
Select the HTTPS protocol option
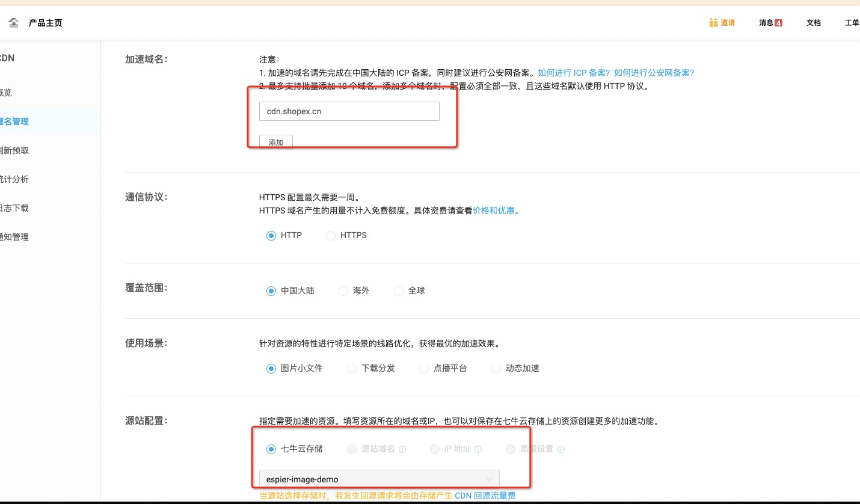tap(331, 236)
